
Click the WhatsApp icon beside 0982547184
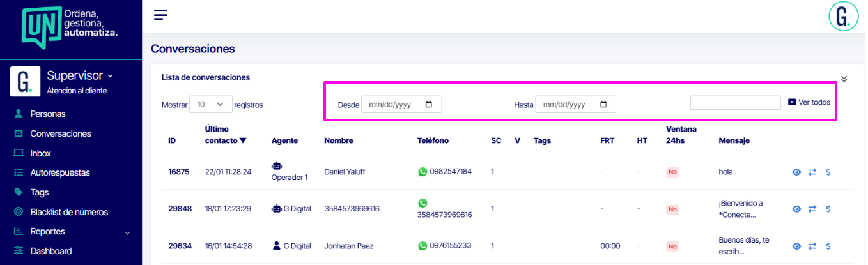(x=422, y=172)
